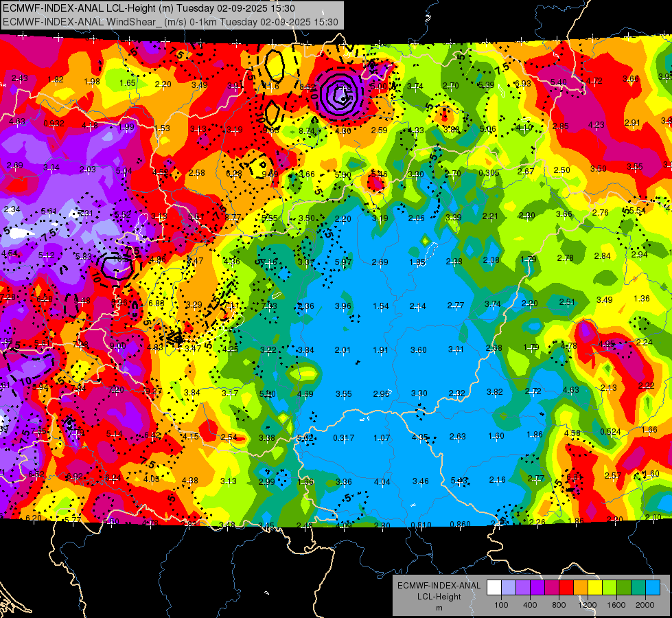Click the shear value 8.74
Viewport: 672px width, 618px height.
[x=307, y=131]
